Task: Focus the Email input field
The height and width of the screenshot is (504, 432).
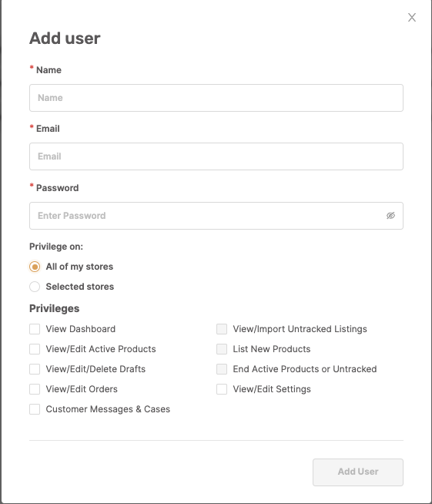Action: click(x=216, y=156)
